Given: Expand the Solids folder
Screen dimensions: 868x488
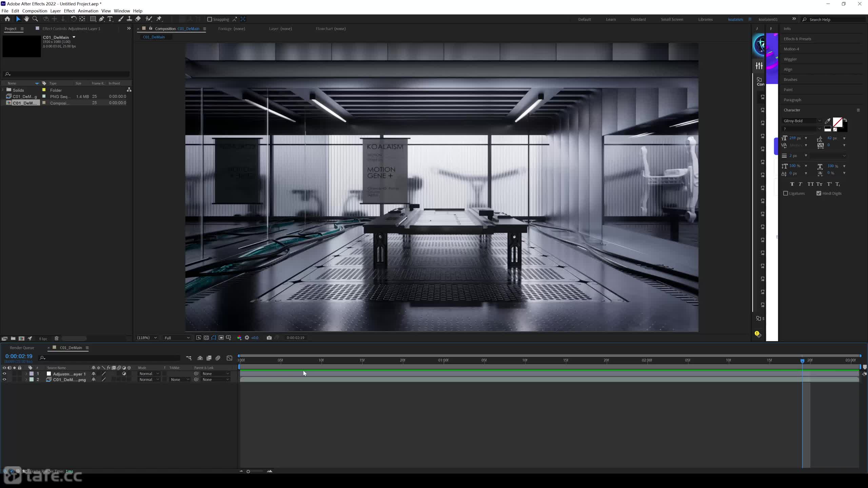Looking at the screenshot, I should coord(3,90).
